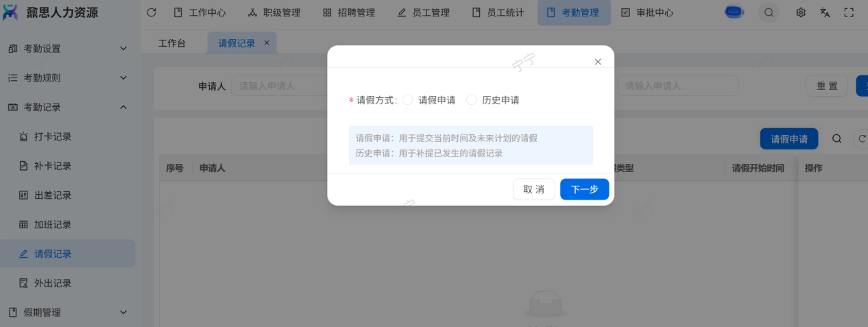Select the 请假申请 radio option
868x327 pixels.
click(408, 100)
